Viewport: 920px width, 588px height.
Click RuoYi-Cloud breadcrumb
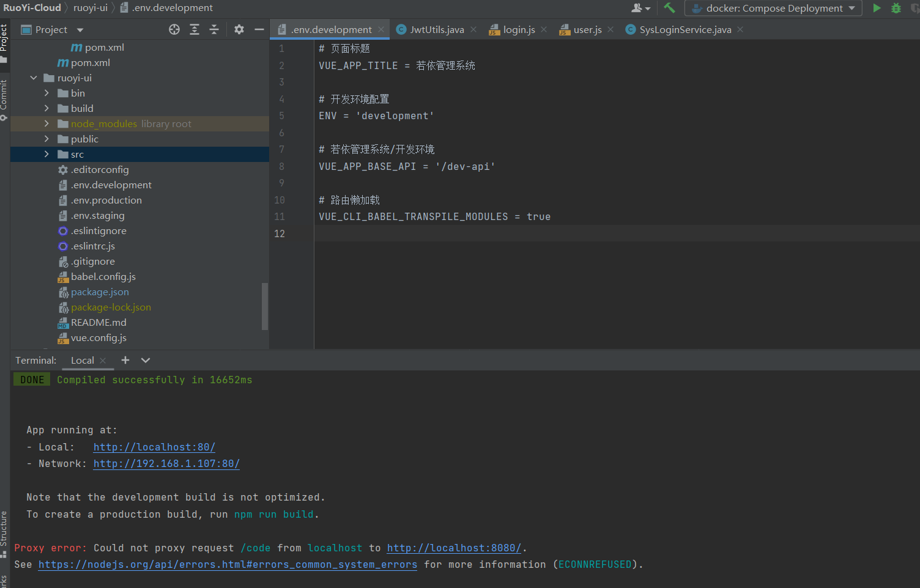coord(32,8)
